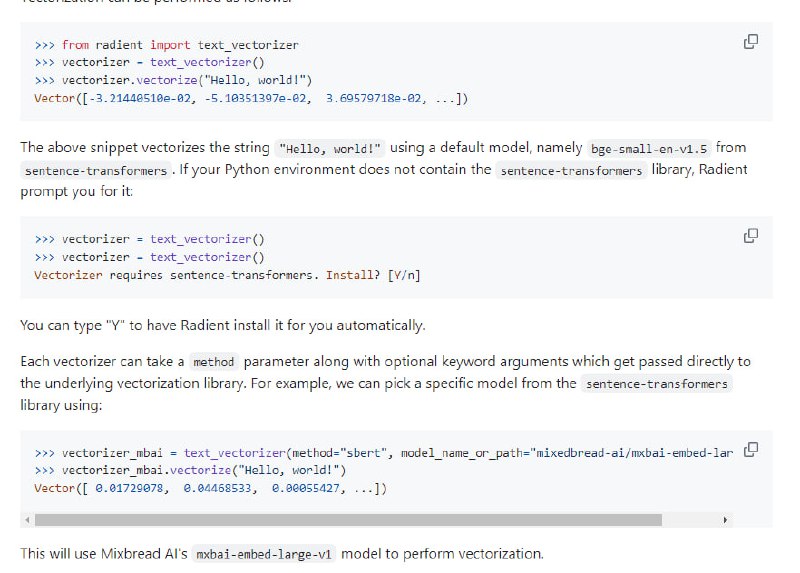
Task: Click the vectorizer_mbai.vectorize code line
Action: (190, 470)
